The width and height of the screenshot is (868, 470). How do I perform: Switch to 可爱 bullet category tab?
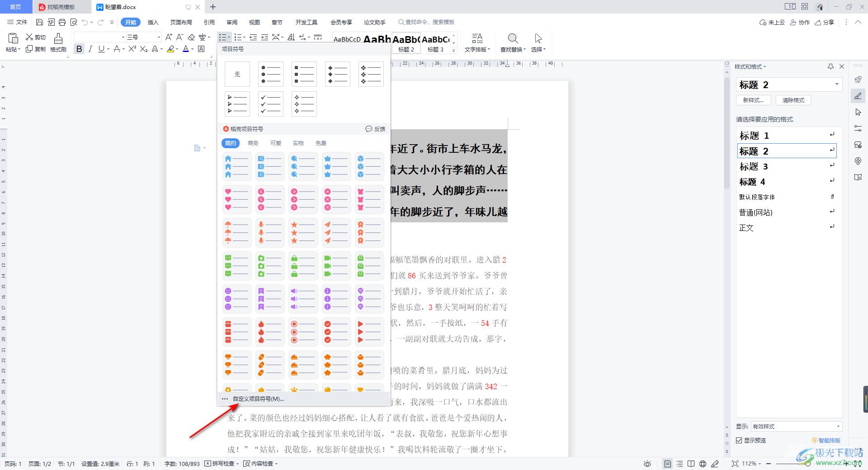click(276, 143)
